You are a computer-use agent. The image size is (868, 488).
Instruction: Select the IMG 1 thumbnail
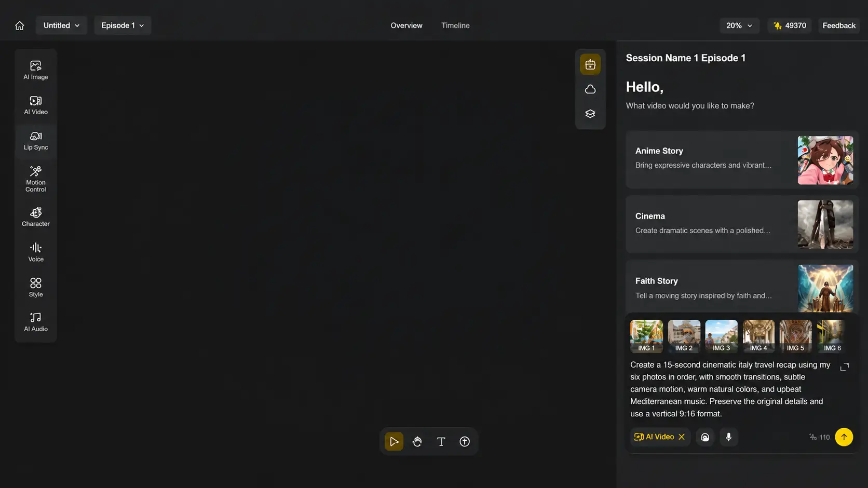coord(646,336)
